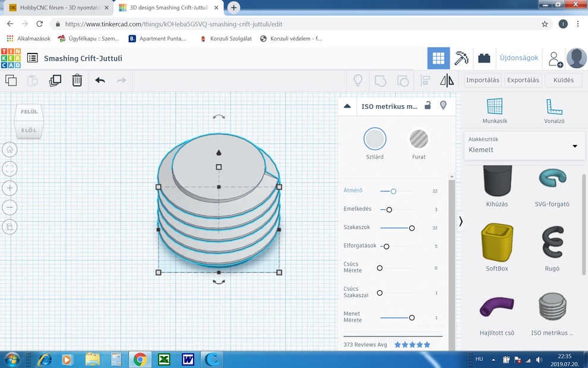
Task: Collapse the ISO metrikus inspector panel
Action: tap(347, 106)
